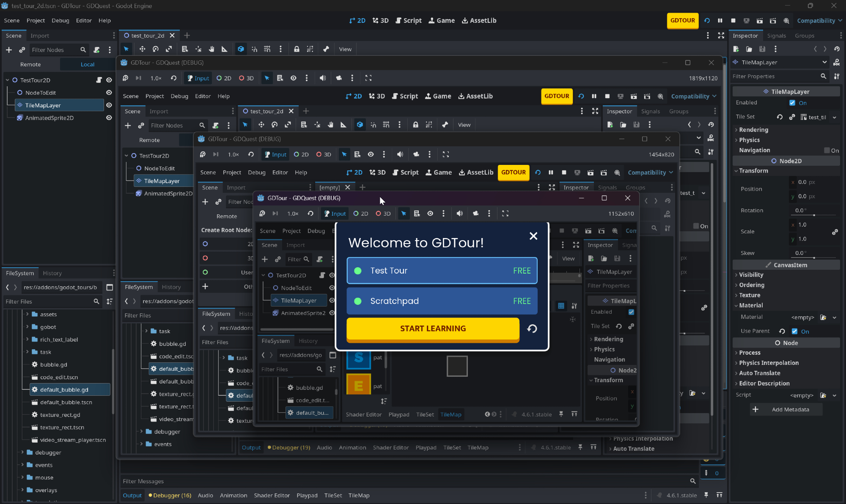The width and height of the screenshot is (846, 504).
Task: Add a new node with plus icon
Action: tap(9, 50)
